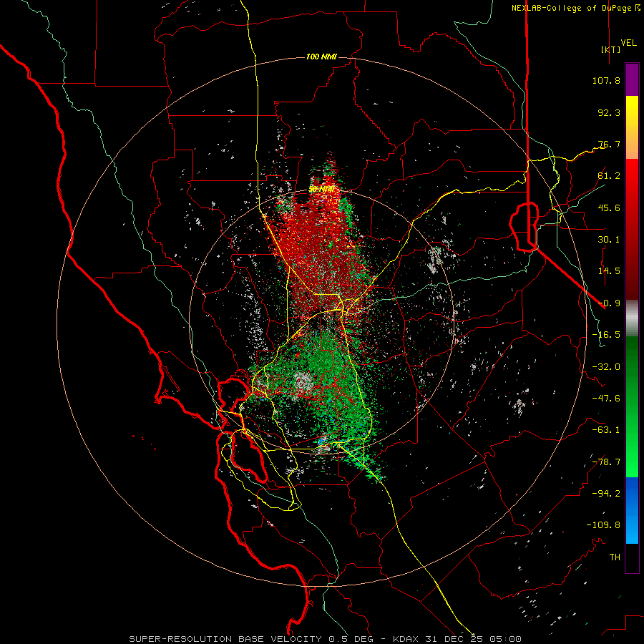Click the -32.0 velocity scale value
The image size is (644, 644).
click(x=606, y=367)
